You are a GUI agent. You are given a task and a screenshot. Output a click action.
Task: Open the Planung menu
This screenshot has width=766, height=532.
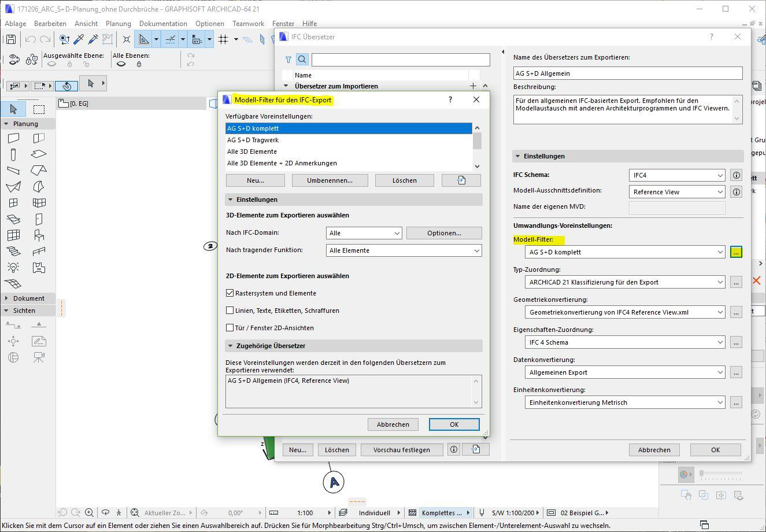click(x=119, y=24)
